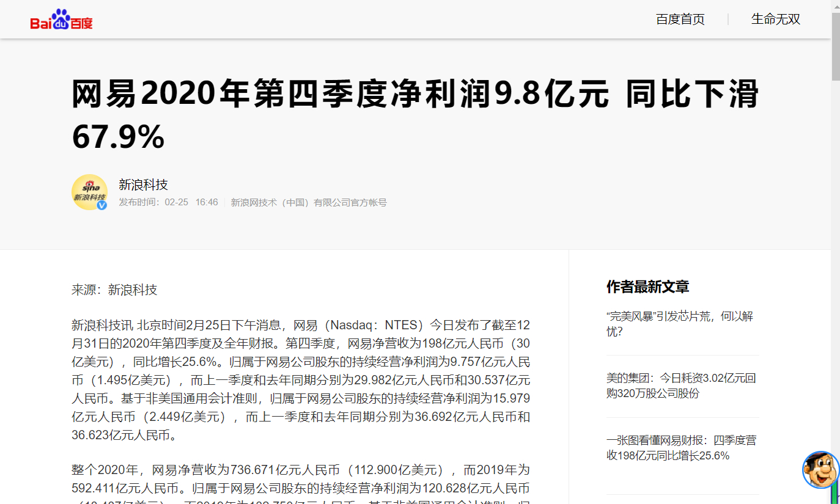Open the 百度首页 link
Viewport: 840px width, 504px height.
(x=680, y=20)
